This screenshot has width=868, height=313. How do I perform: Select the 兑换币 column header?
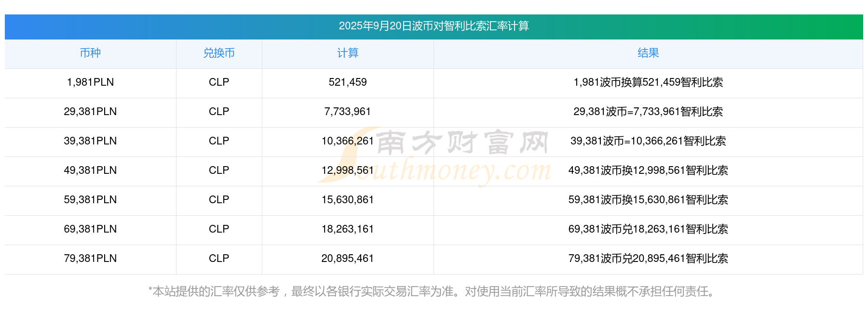pyautogui.click(x=219, y=53)
